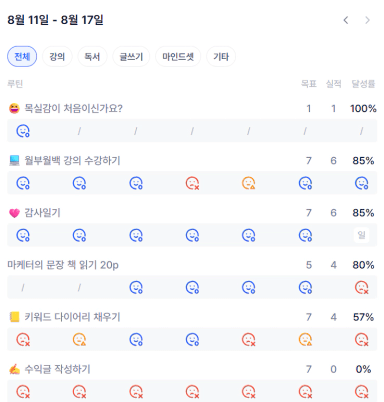The width and height of the screenshot is (384, 402).
Task: Click the red failed face in 월부월백 강의 row
Action: coord(192,183)
